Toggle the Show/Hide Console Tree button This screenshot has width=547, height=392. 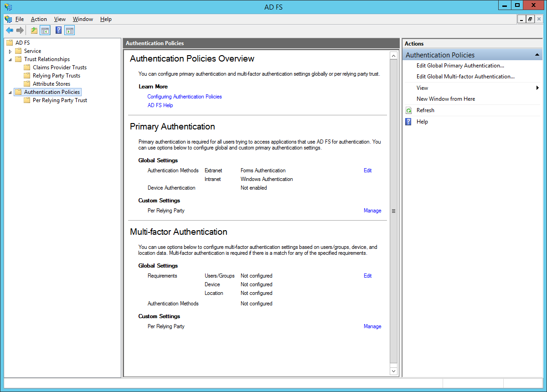[x=45, y=31]
